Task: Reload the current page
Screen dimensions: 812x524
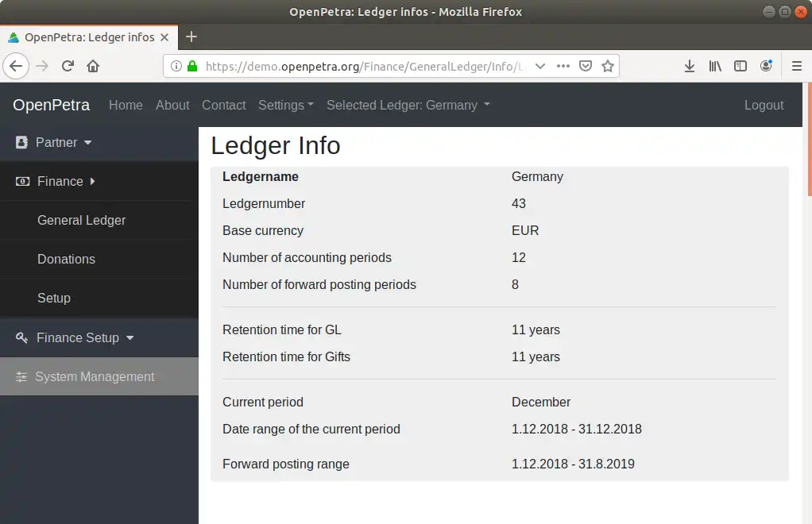Action: click(68, 66)
